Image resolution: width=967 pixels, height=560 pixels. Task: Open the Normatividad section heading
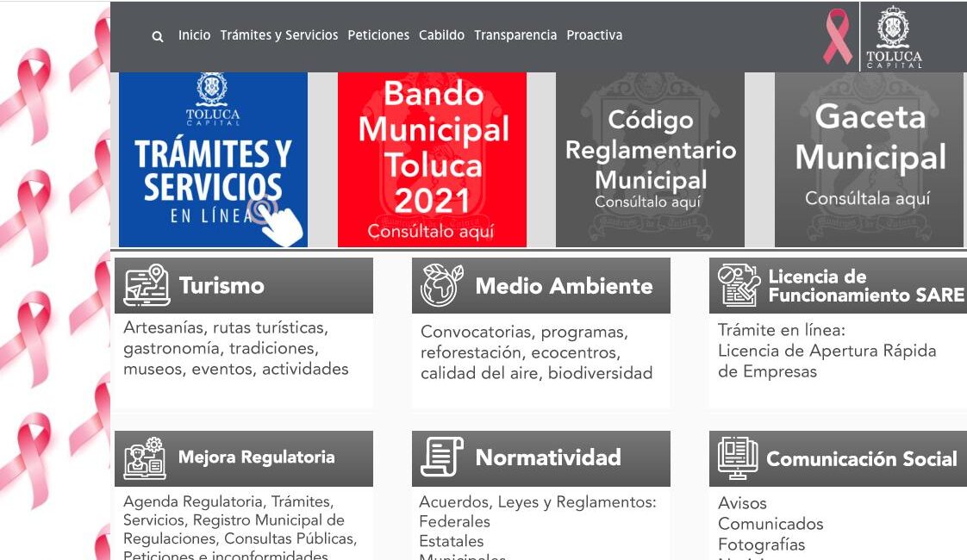pos(548,457)
